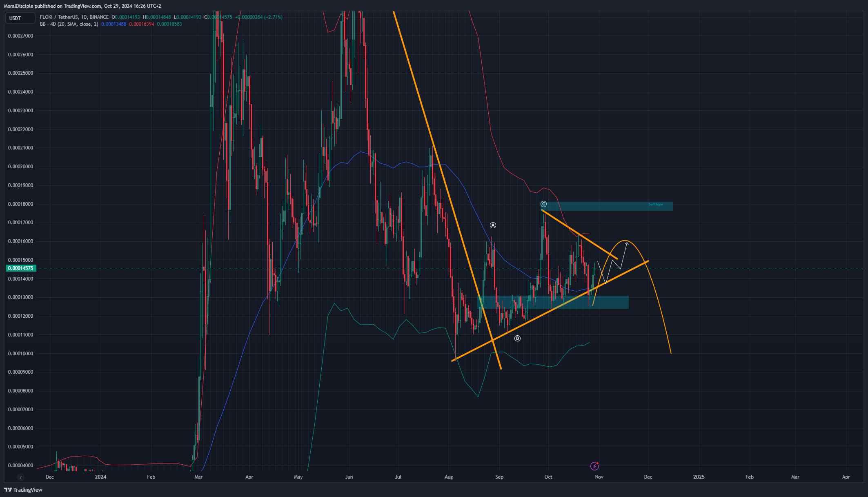Select the circled A wave label
The width and height of the screenshot is (868, 497).
pyautogui.click(x=493, y=225)
